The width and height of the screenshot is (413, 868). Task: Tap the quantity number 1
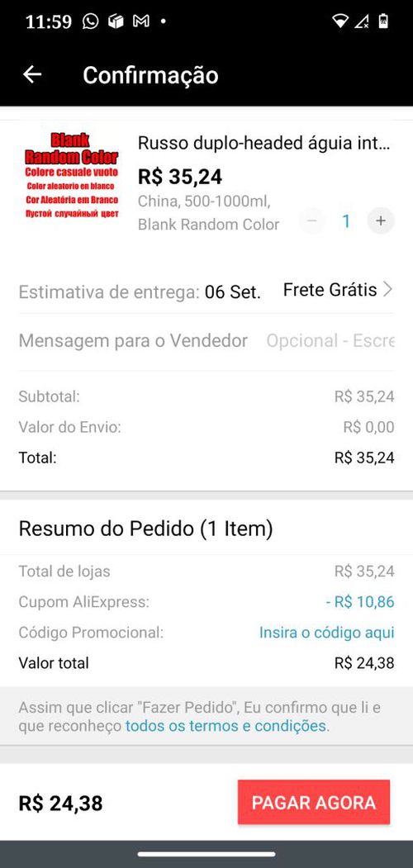point(346,221)
